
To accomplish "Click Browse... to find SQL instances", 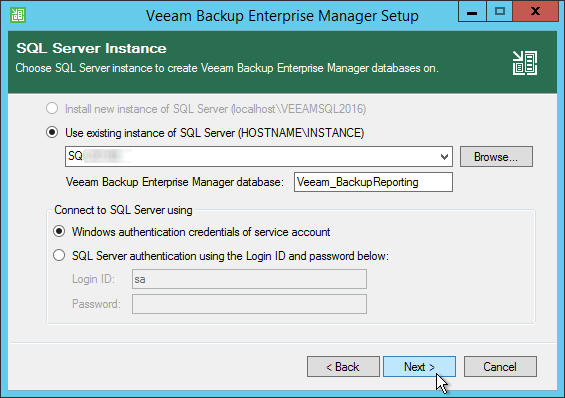I will click(496, 157).
